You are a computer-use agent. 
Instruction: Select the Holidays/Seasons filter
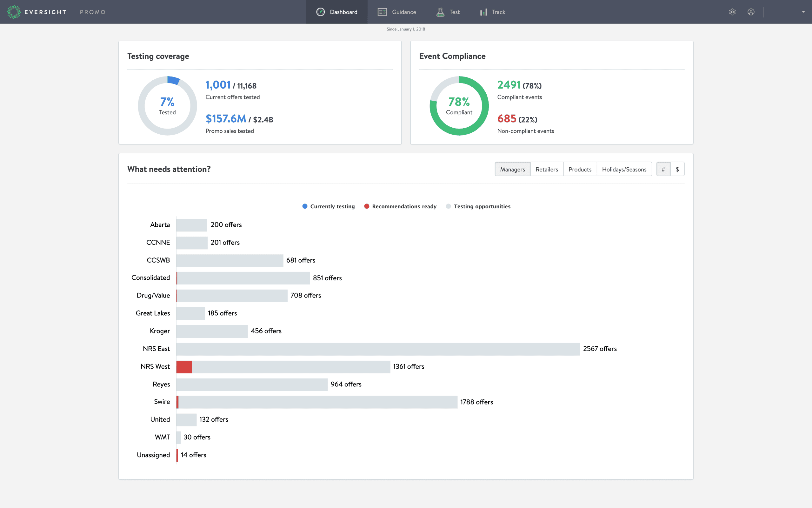624,169
